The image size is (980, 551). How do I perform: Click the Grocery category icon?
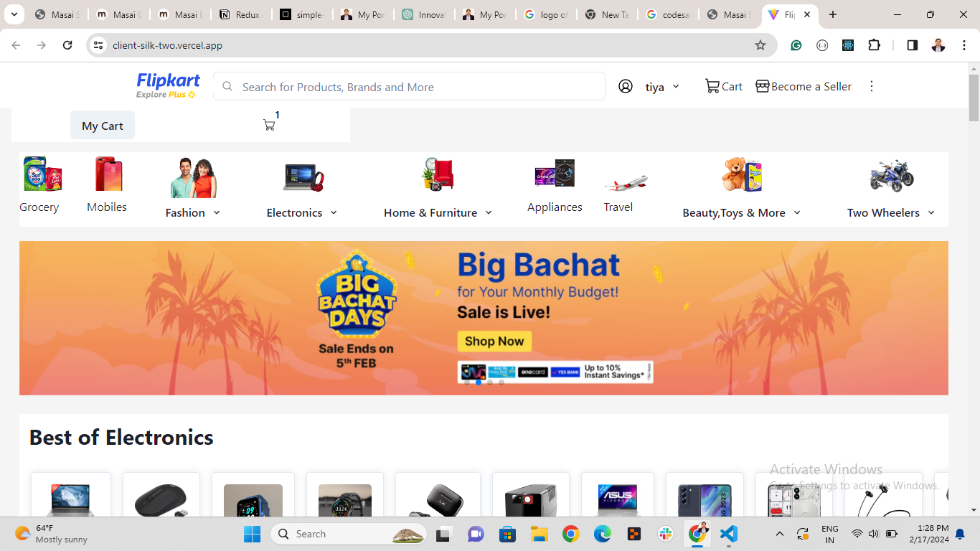[42, 174]
